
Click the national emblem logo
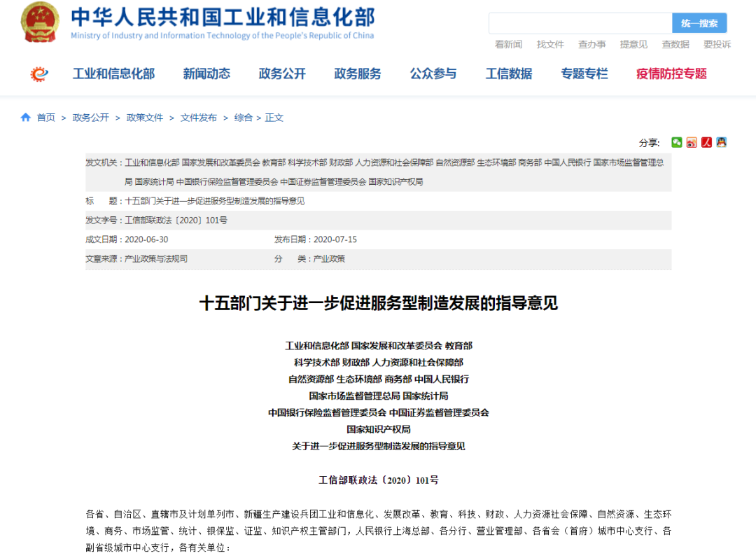(x=40, y=22)
